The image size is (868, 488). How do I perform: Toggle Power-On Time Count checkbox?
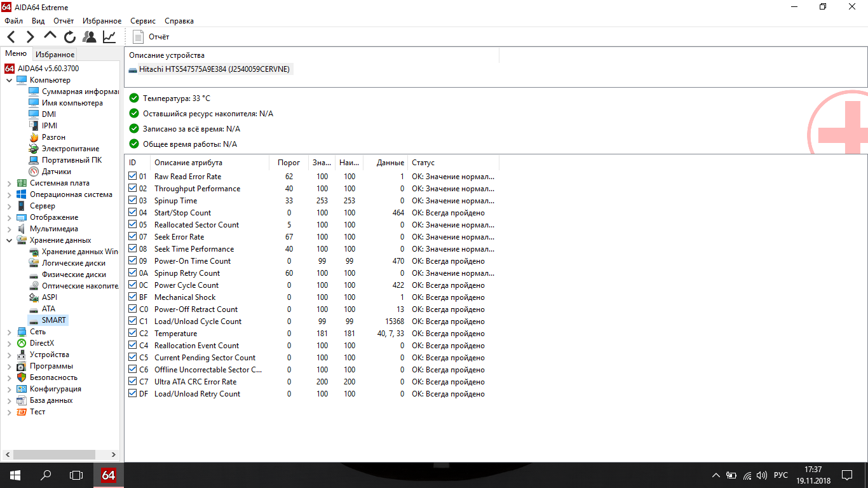click(132, 261)
